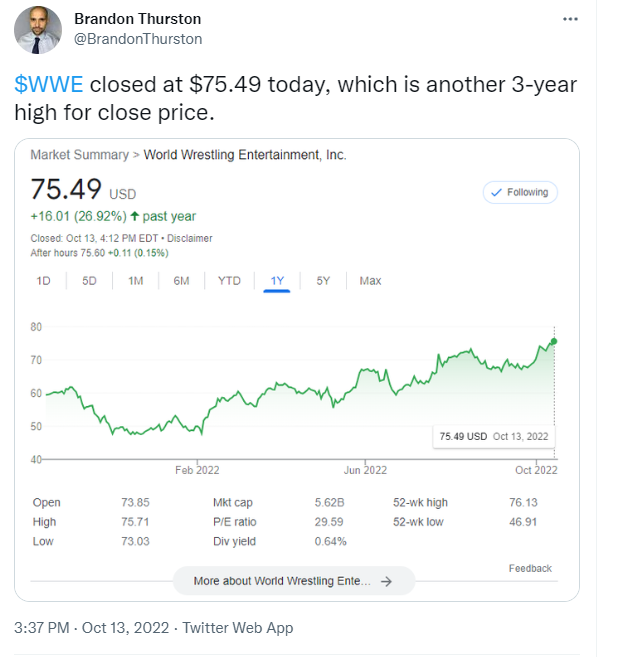Click the green endpoint marker on chart
Screen dimensions: 620x657
[554, 342]
